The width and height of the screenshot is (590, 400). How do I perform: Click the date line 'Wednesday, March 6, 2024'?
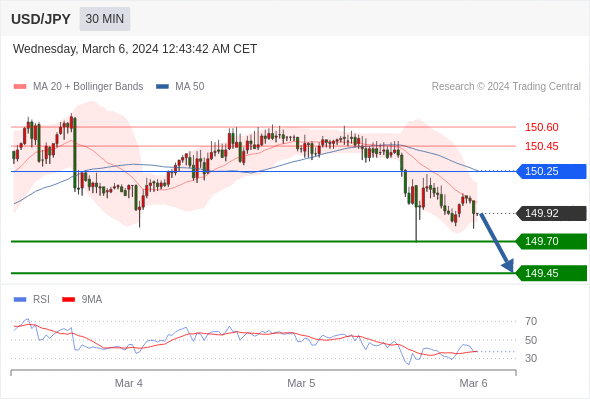pyautogui.click(x=85, y=49)
